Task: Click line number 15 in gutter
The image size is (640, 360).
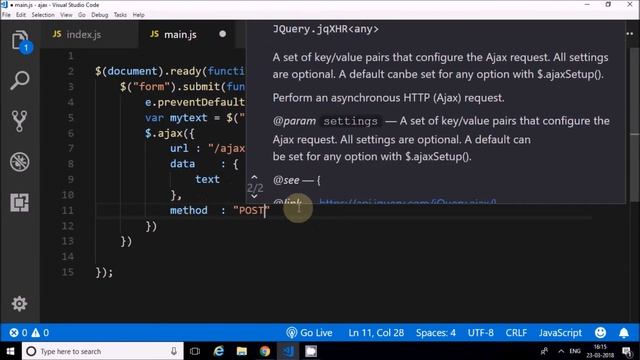Action: tap(68, 272)
